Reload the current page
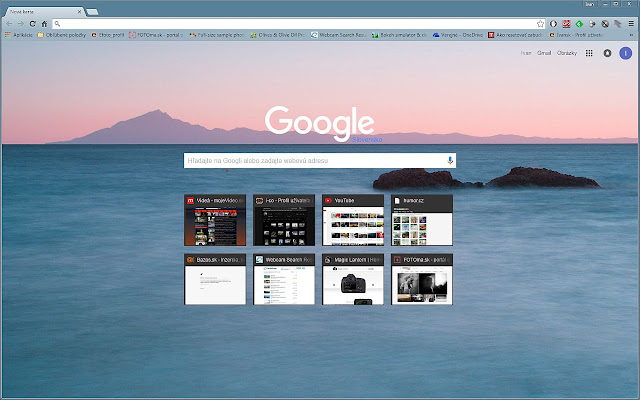Viewport: 640px width, 400px height. coord(33,24)
